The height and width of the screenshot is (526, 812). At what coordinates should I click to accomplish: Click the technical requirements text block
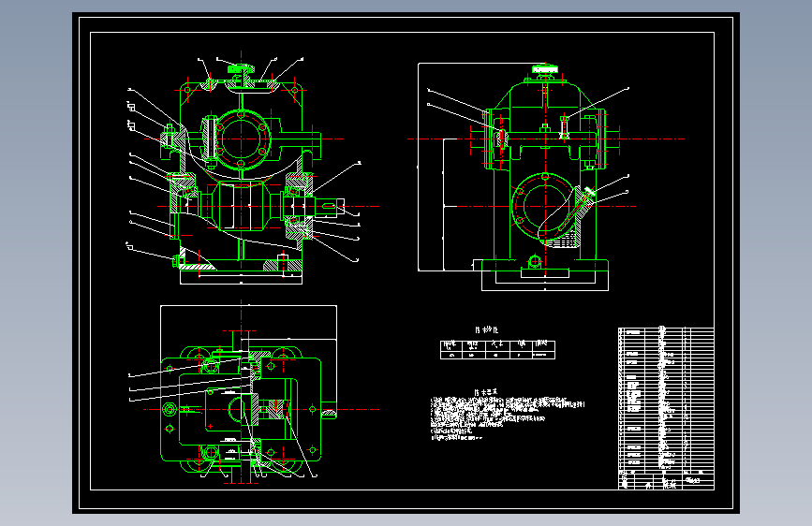point(508,416)
